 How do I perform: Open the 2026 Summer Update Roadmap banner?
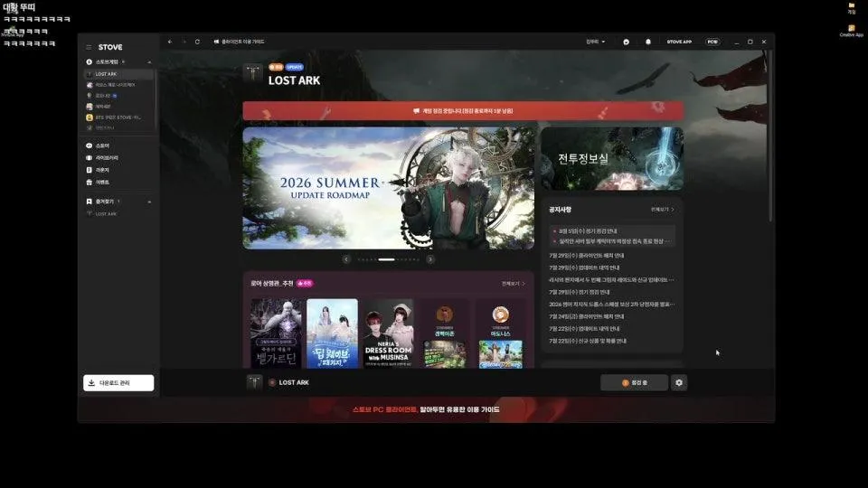point(389,188)
